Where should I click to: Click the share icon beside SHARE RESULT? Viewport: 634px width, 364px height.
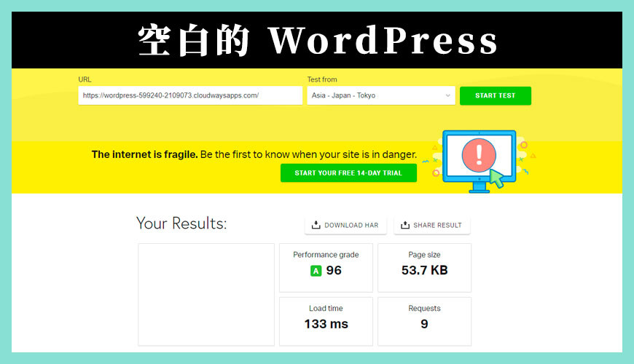point(404,225)
